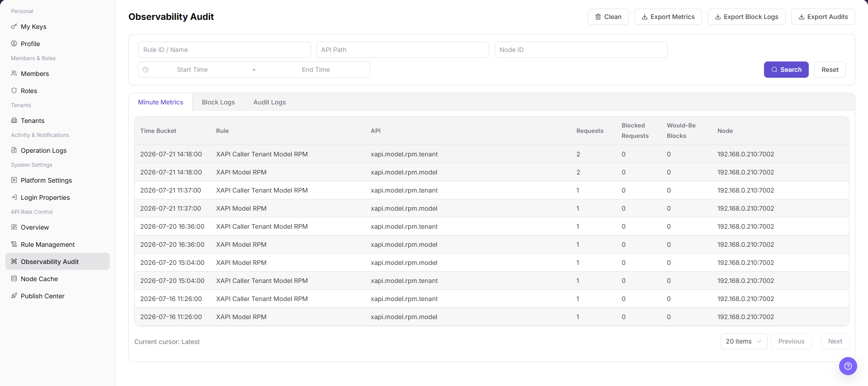Click xapi.model.rpm.model in 2026-07-21 11:37:00 row
This screenshot has height=386, width=868.
click(x=404, y=208)
